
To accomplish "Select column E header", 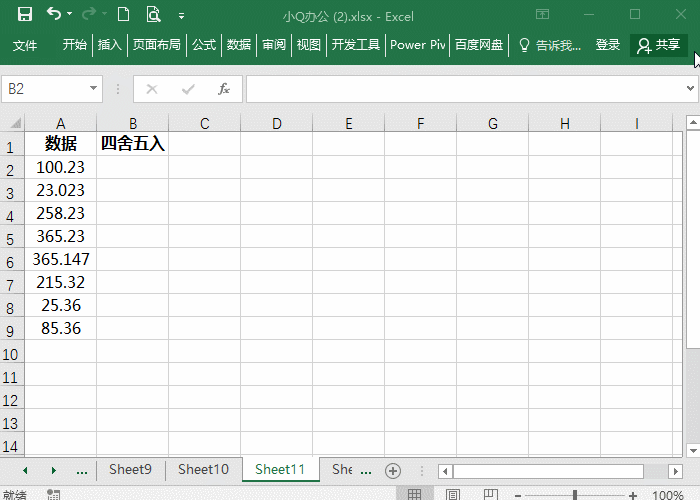I will pyautogui.click(x=349, y=123).
